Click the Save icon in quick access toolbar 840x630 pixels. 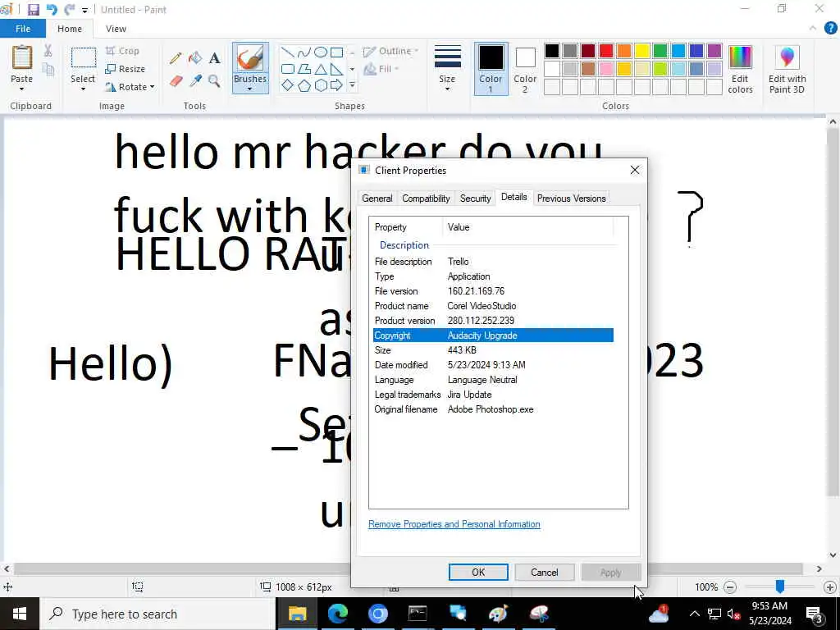tap(33, 10)
